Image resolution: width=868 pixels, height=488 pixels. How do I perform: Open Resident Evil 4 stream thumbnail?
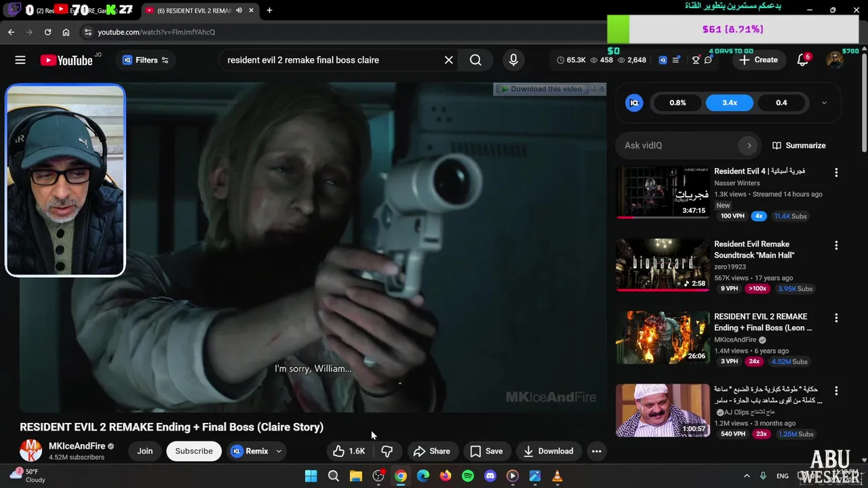[x=663, y=192]
